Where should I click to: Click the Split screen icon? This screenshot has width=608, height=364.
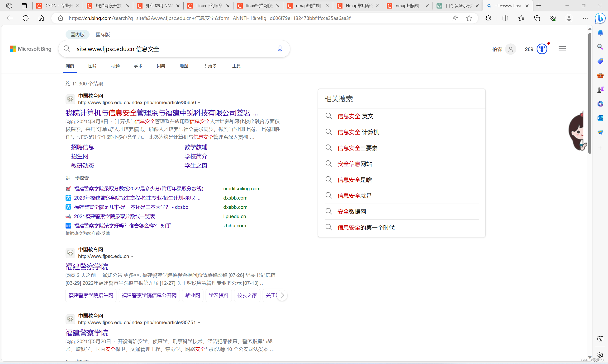[505, 19]
